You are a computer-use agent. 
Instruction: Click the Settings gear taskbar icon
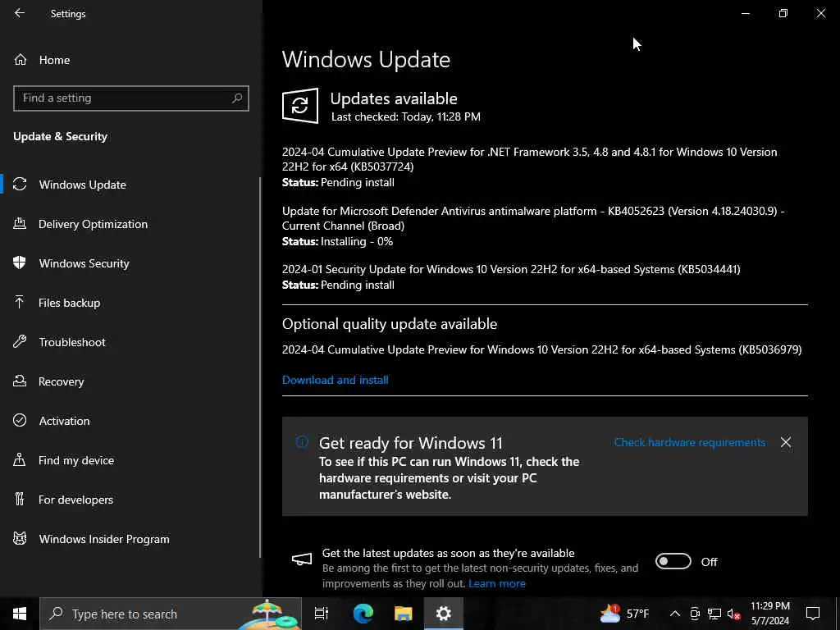tap(444, 614)
